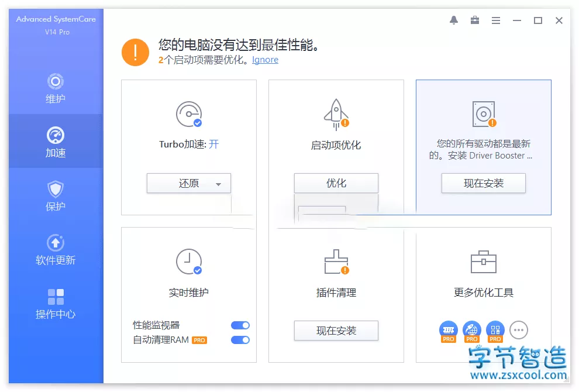The image size is (579, 392).
Task: Click the Ignore link
Action: tap(265, 60)
